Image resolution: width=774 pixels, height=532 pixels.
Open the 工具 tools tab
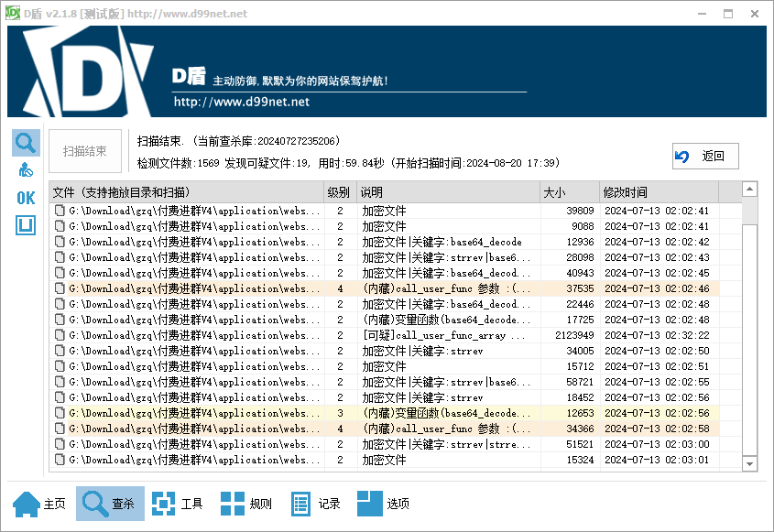click(178, 504)
